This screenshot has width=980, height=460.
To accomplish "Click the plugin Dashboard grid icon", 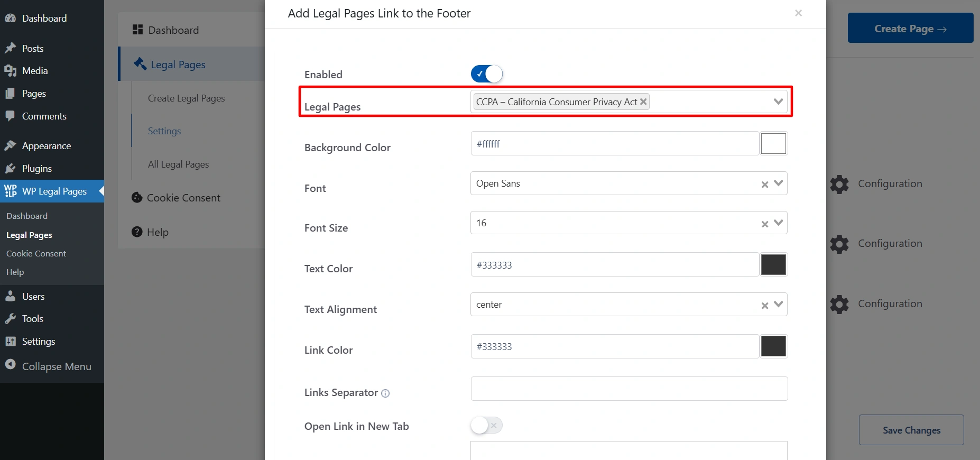I will (137, 30).
